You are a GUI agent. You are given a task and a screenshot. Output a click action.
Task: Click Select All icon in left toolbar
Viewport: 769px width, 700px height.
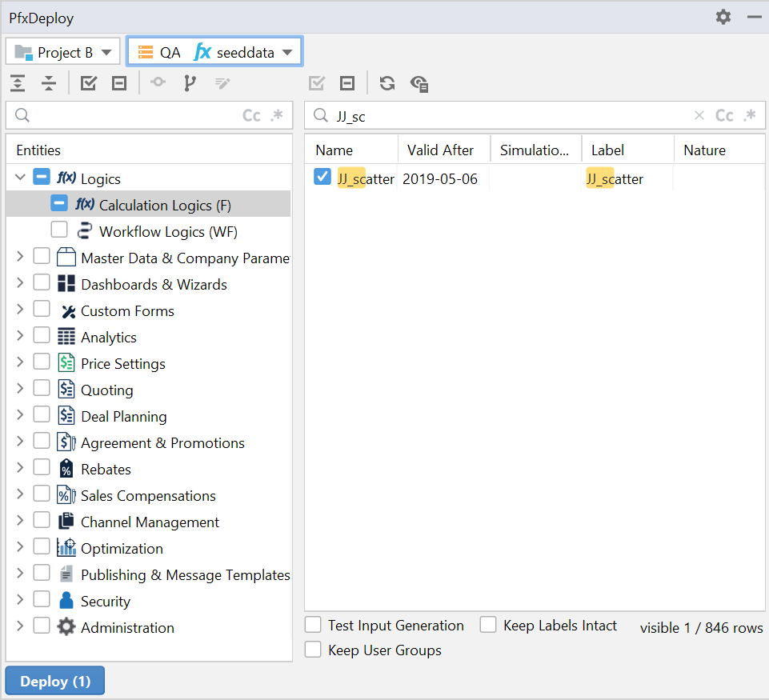(x=89, y=83)
